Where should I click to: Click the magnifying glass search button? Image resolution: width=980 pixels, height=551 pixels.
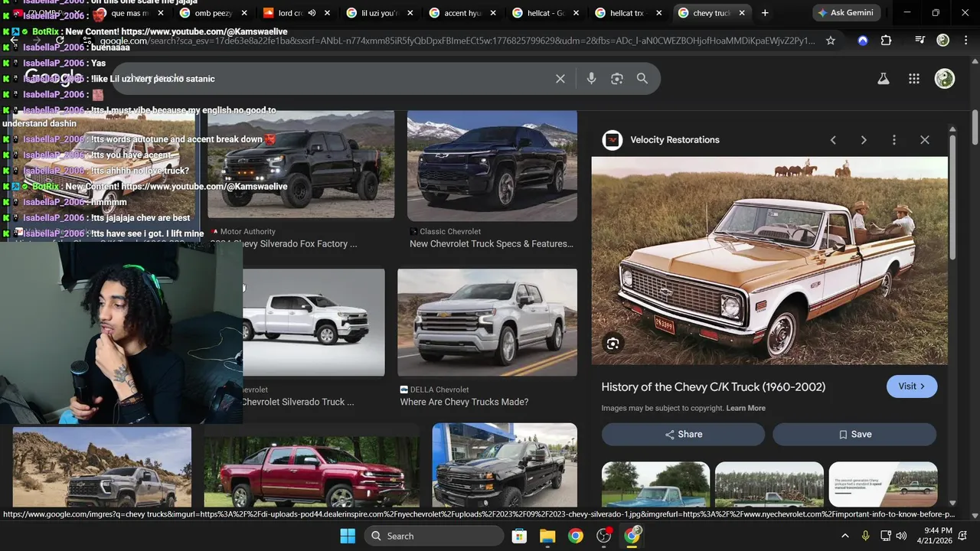coord(642,79)
